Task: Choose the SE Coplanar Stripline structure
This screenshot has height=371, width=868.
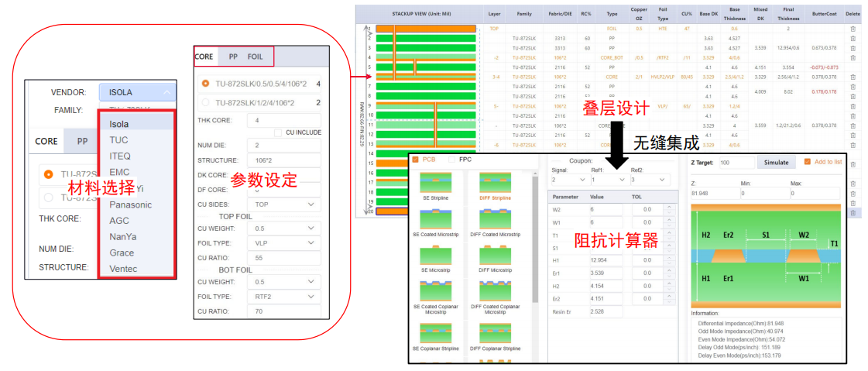Action: click(x=436, y=337)
